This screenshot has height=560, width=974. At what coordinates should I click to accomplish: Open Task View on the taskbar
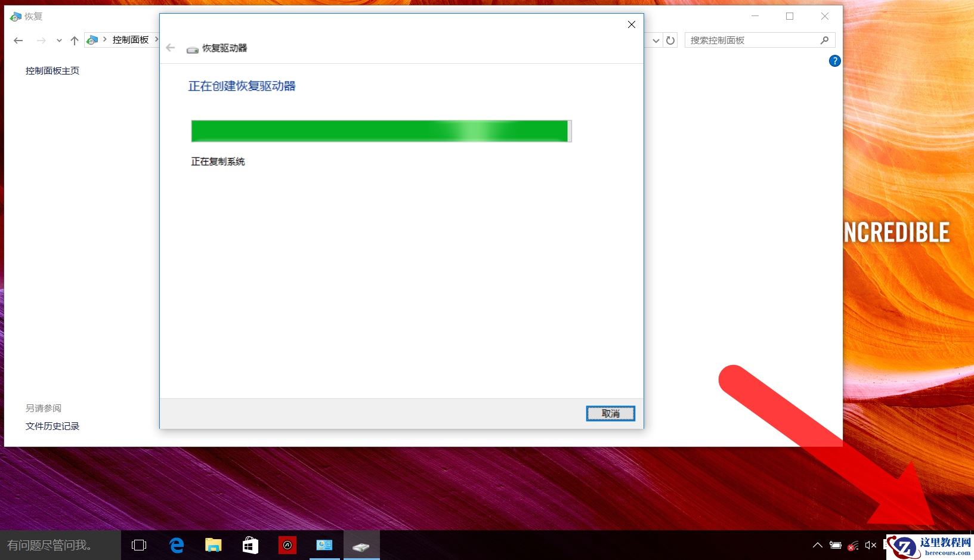click(x=139, y=544)
